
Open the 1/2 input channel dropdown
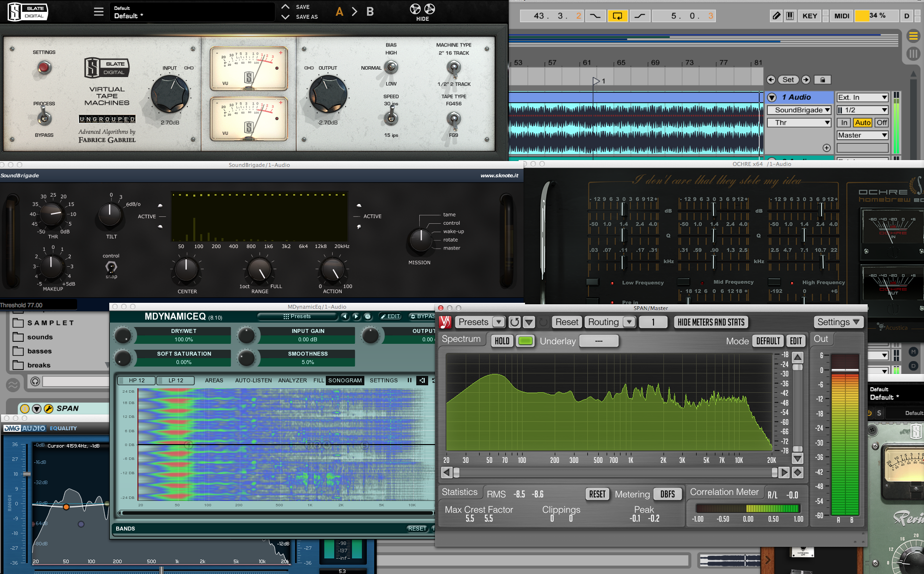(862, 110)
